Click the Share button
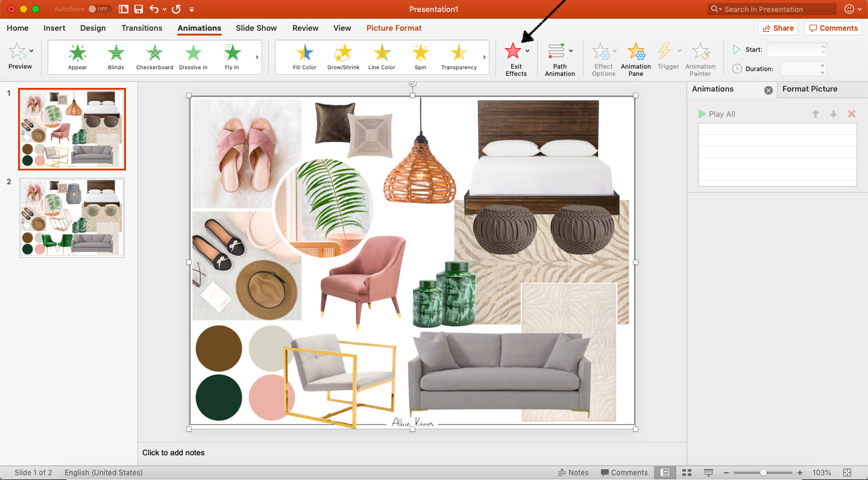 [778, 28]
